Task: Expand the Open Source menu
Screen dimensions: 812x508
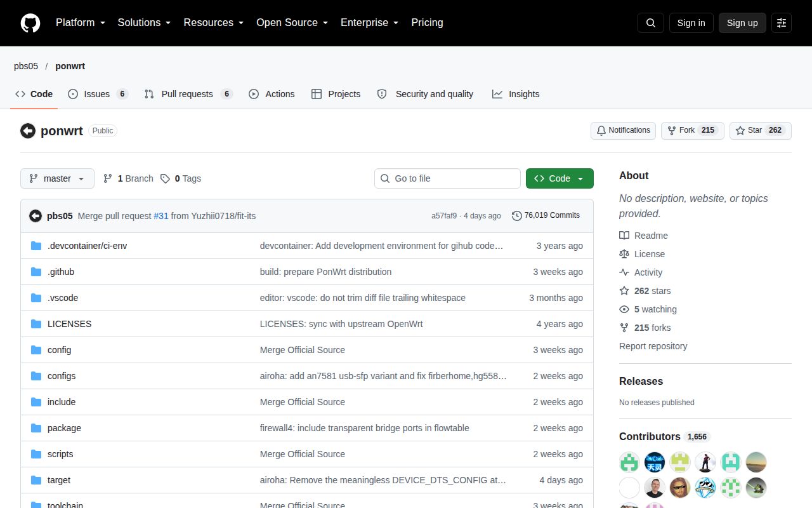Action: click(x=292, y=22)
